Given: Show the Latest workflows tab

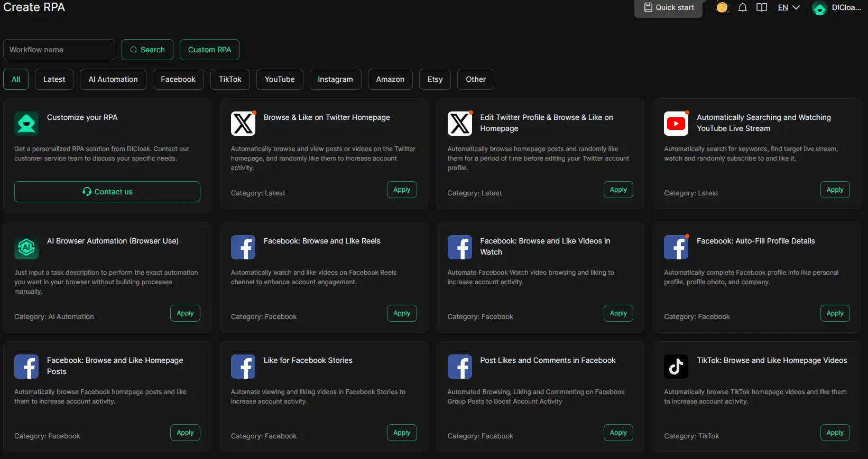Looking at the screenshot, I should click(54, 79).
